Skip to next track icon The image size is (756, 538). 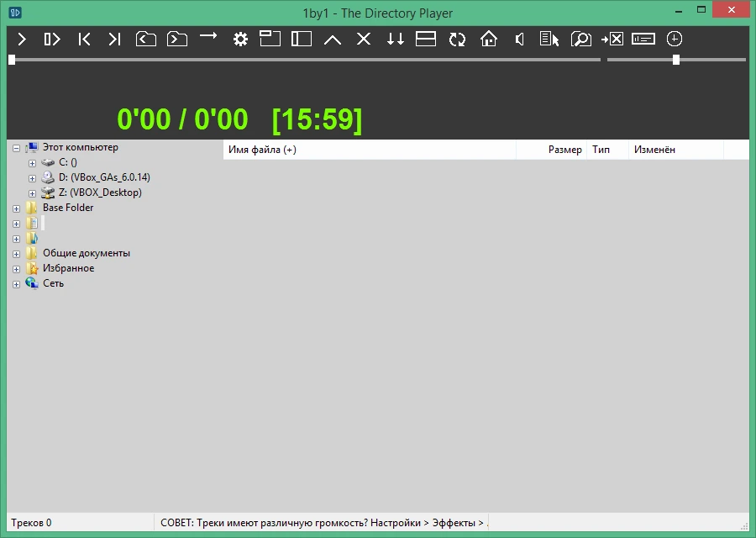coord(114,39)
